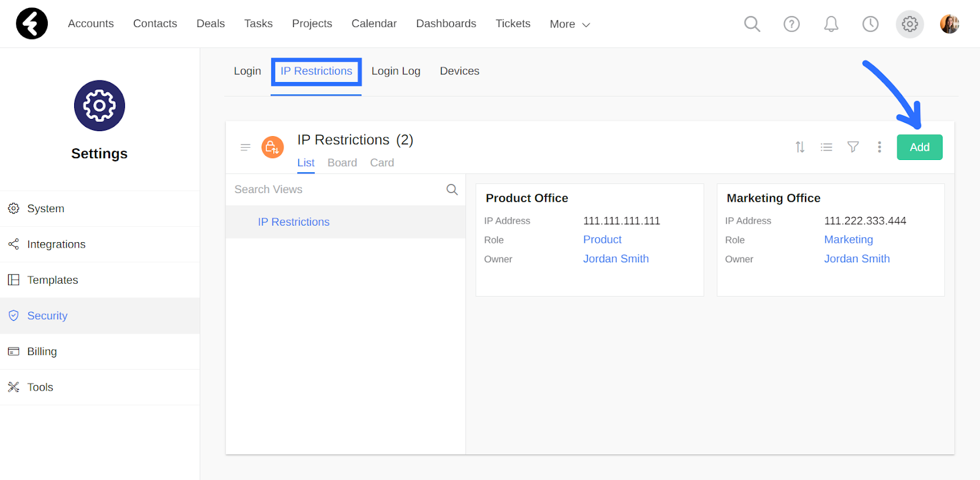Click the Product role link

[x=602, y=240]
